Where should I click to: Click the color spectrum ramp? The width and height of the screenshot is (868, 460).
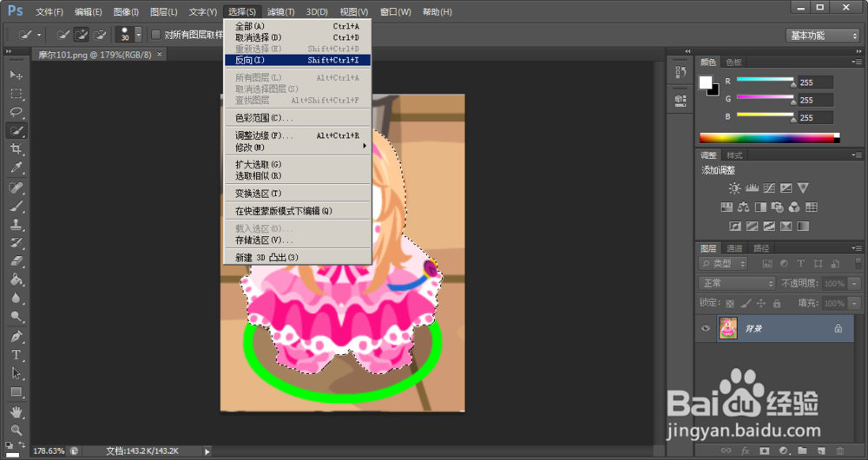(x=769, y=138)
